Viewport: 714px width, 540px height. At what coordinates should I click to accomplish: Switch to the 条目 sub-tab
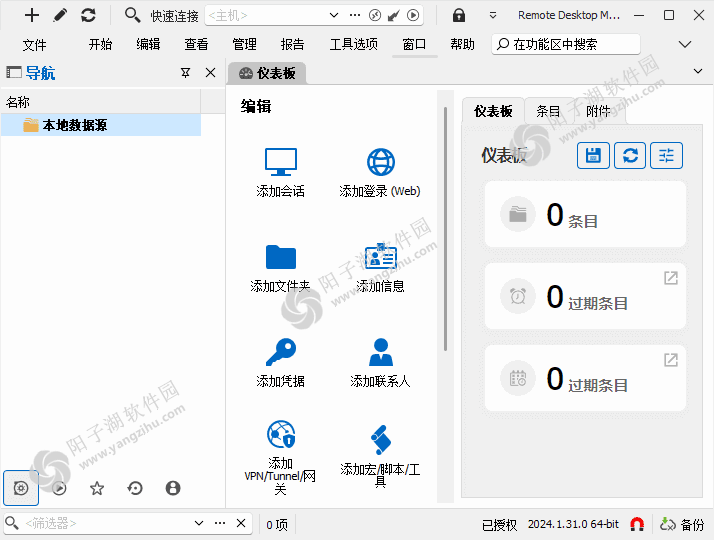pyautogui.click(x=548, y=111)
